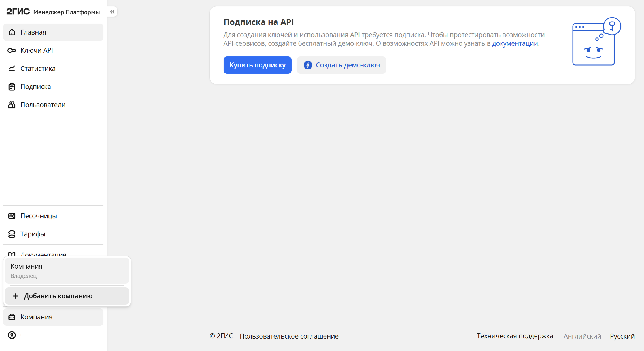This screenshot has height=351, width=644.
Task: Open the user profile avatar icon
Action: click(12, 335)
